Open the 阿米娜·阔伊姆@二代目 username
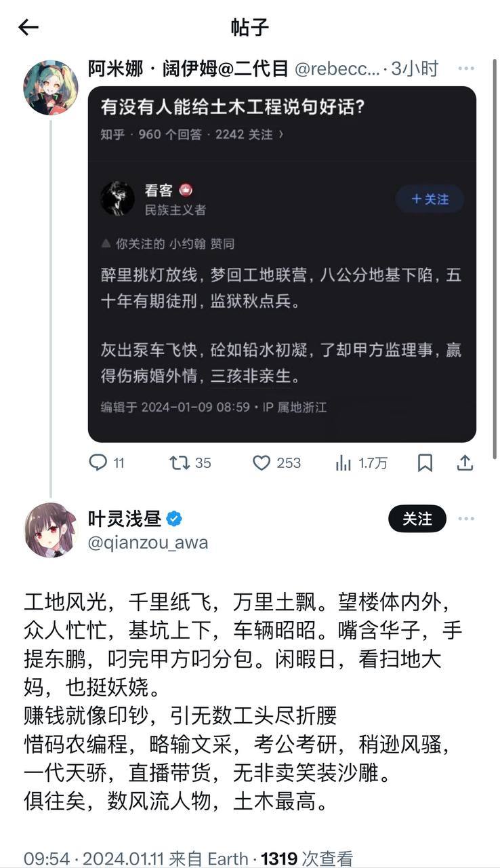Screen dimensions: 500x868 pyautogui.click(x=189, y=68)
